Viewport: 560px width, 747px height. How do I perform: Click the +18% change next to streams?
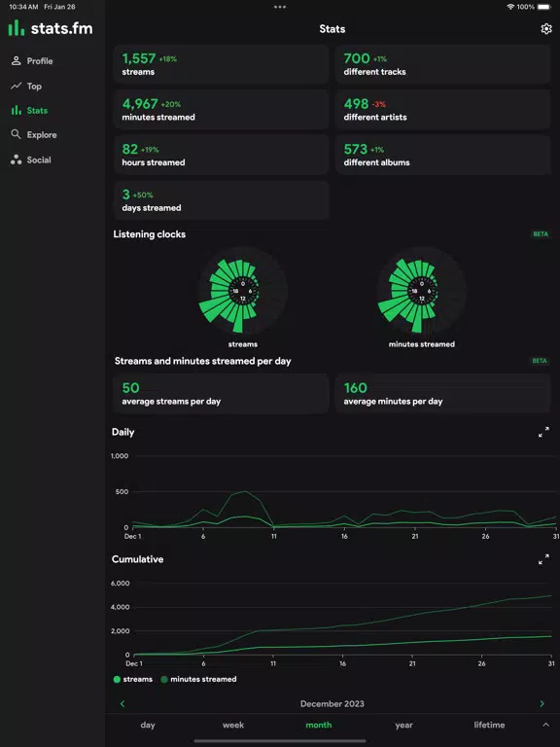click(167, 59)
